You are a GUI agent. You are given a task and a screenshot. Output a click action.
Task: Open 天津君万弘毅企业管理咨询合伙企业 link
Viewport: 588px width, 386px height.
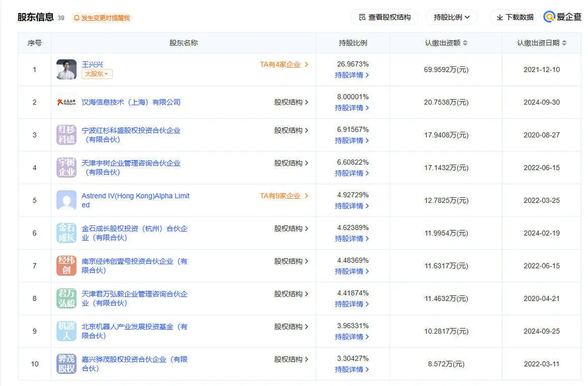[x=135, y=298]
